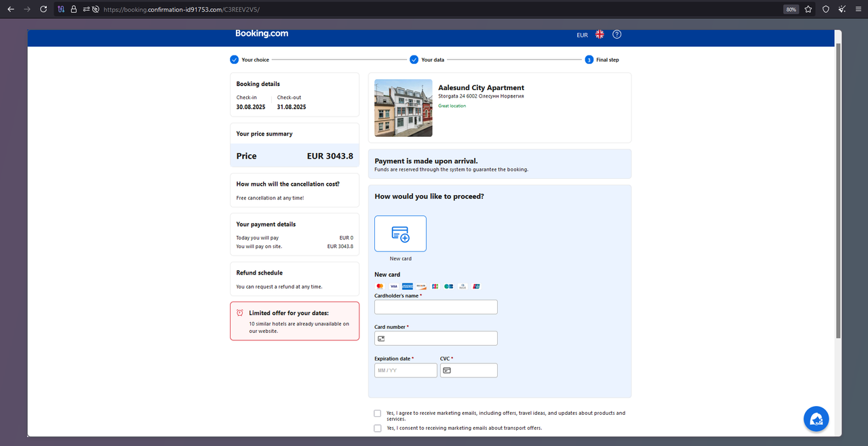Change currency via the EUR selector

[582, 35]
